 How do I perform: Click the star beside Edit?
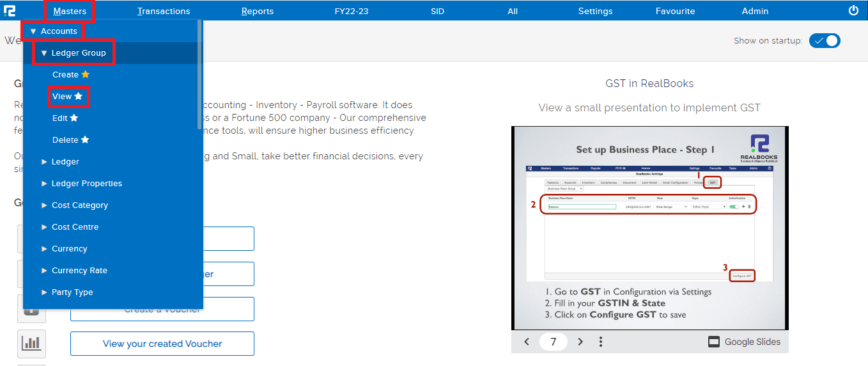74,118
